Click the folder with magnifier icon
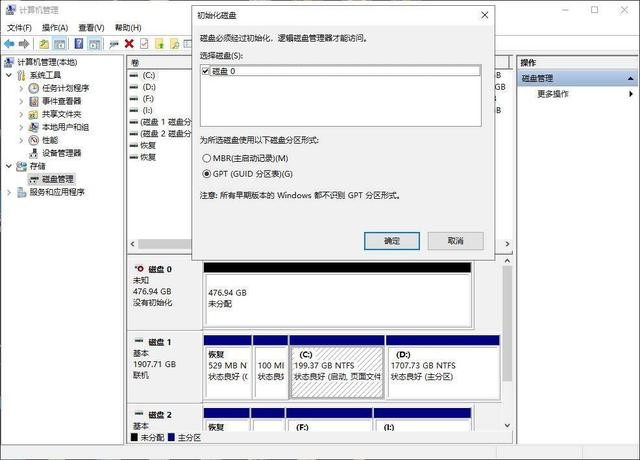Screen dimensions: 640x460 [174, 43]
